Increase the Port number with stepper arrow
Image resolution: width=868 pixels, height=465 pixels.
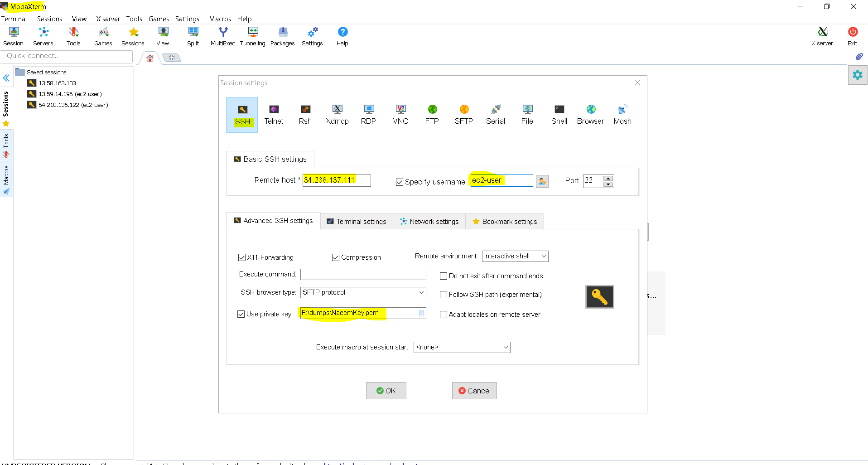pos(608,178)
